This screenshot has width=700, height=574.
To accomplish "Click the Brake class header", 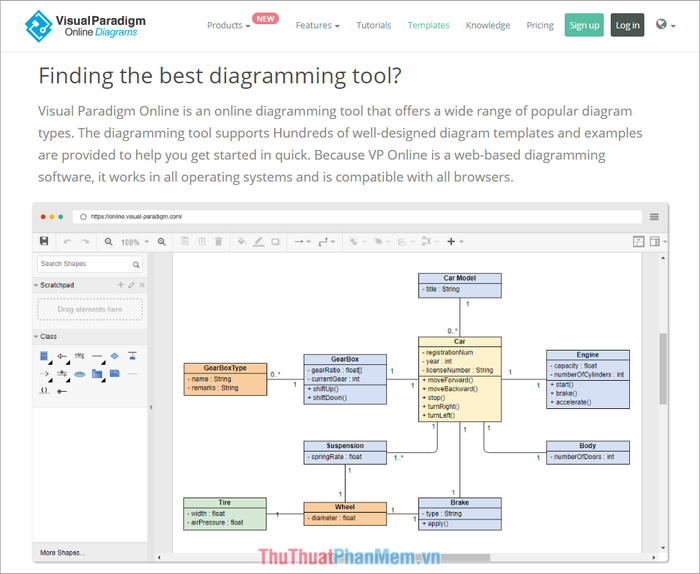I will [x=460, y=503].
